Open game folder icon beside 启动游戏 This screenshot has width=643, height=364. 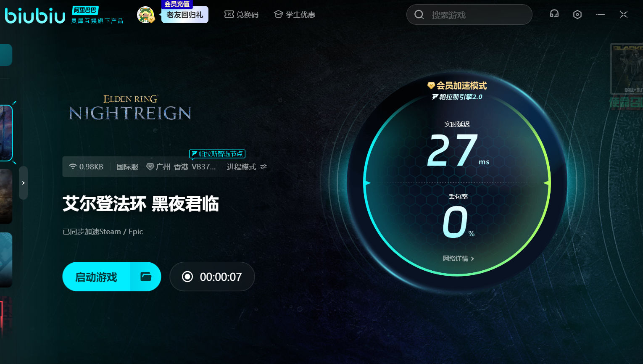click(146, 277)
